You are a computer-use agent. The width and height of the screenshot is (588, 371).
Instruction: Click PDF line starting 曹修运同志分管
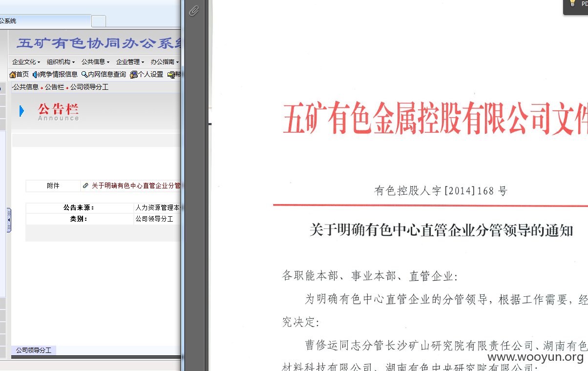(x=446, y=346)
